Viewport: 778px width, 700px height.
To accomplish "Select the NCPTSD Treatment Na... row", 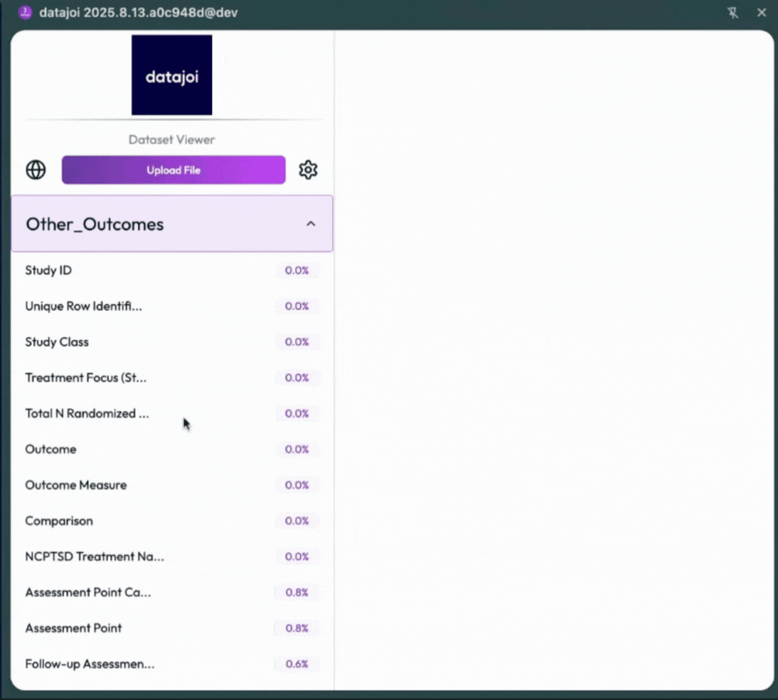I will [x=172, y=556].
